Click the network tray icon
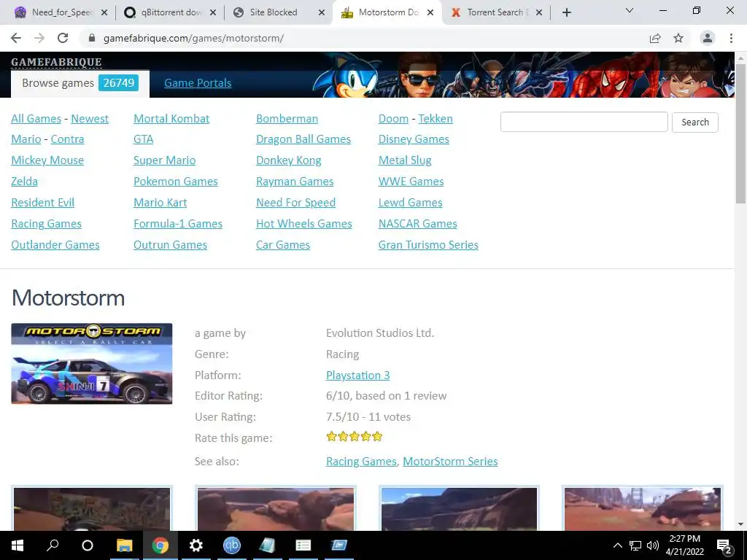The height and width of the screenshot is (560, 747). (635, 545)
